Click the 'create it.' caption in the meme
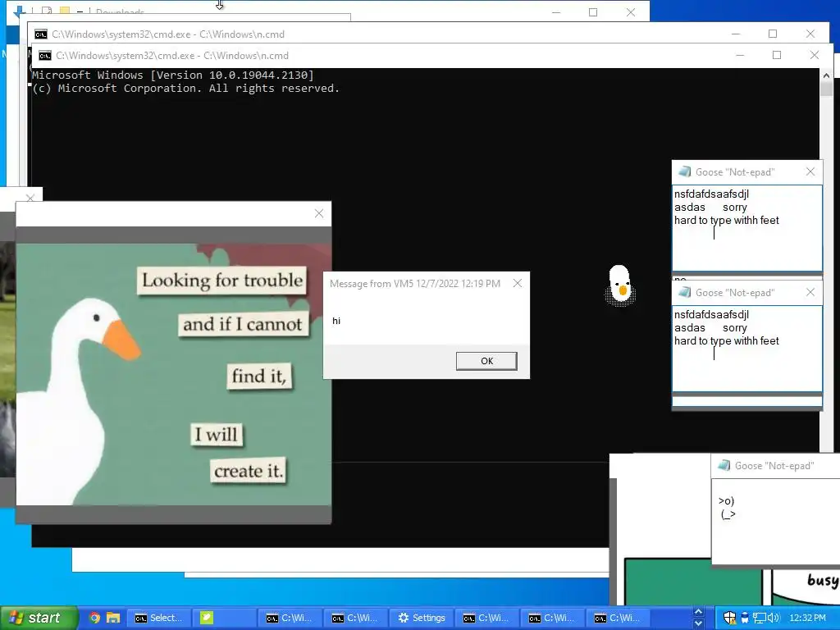 tap(248, 470)
